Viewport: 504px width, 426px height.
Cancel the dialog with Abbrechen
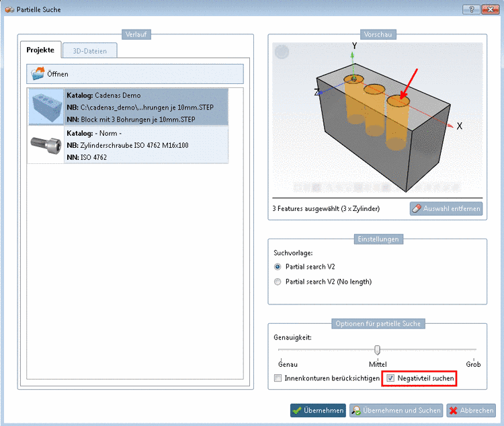coord(471,411)
